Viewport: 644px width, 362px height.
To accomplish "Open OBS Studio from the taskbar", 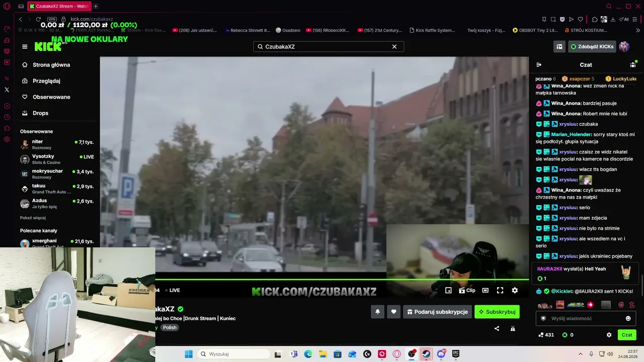I will 412,354.
